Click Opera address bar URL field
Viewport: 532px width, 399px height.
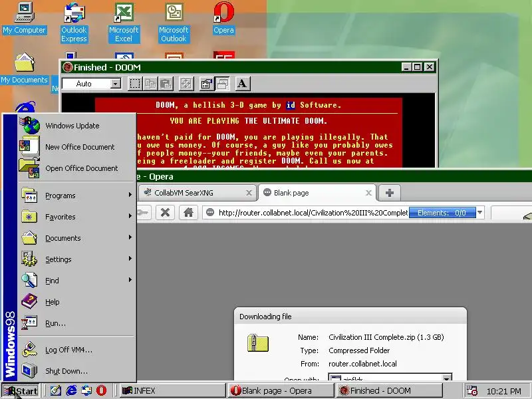point(312,213)
